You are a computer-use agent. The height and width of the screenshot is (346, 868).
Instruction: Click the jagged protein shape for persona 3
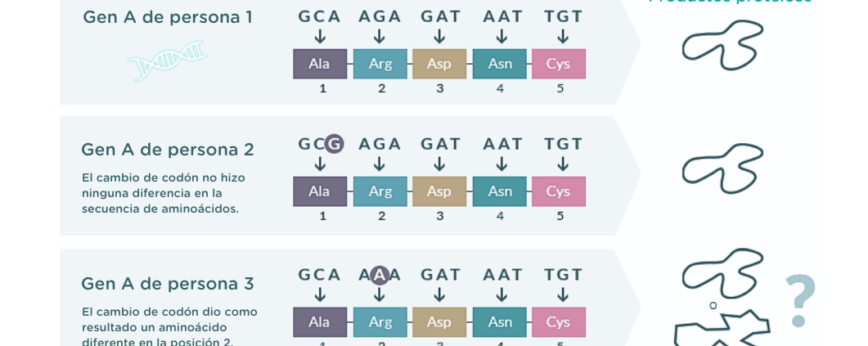pyautogui.click(x=722, y=328)
